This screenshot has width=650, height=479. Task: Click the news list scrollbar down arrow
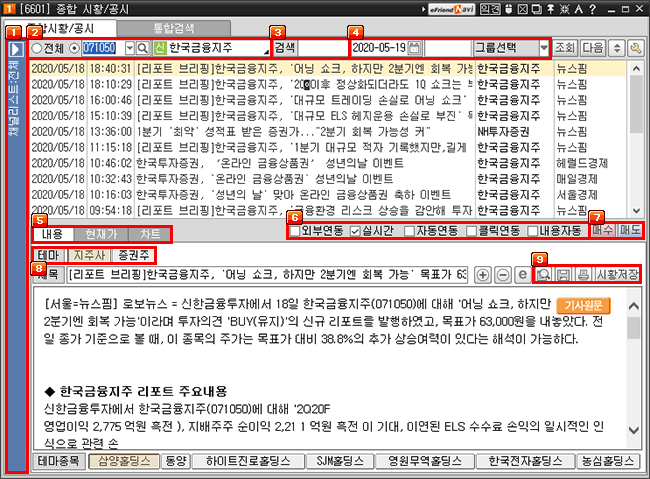(x=636, y=211)
